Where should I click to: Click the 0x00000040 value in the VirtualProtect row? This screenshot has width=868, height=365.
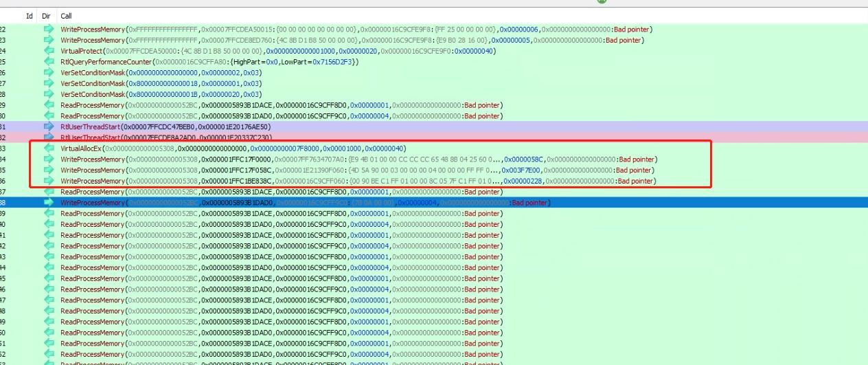tap(474, 51)
